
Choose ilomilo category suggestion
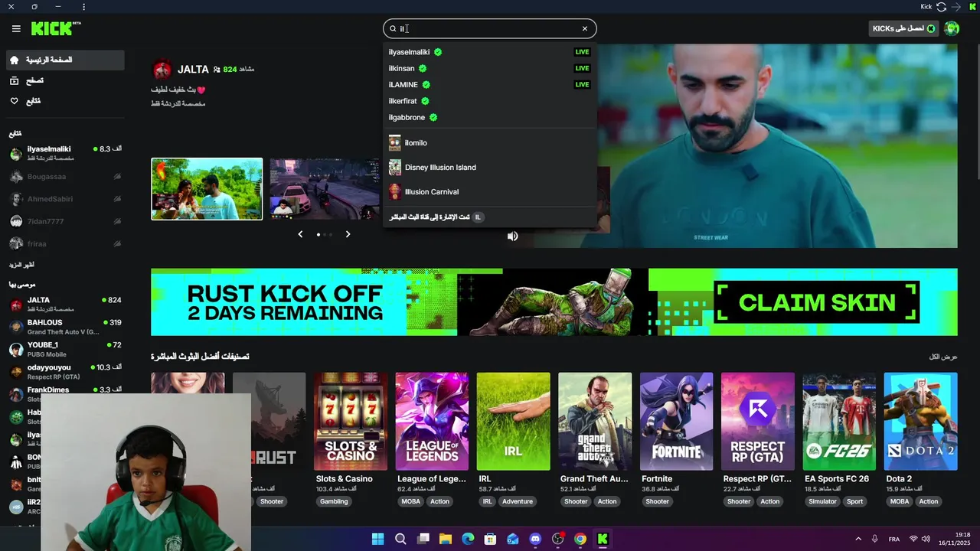pos(489,142)
